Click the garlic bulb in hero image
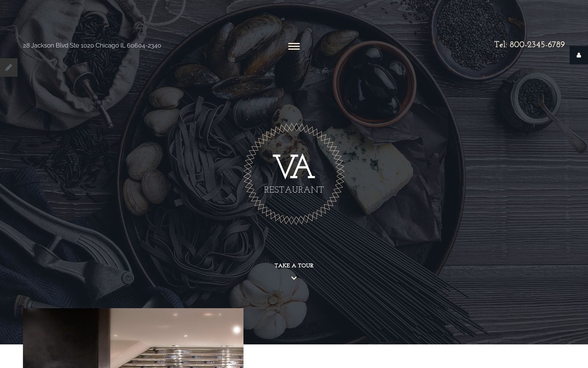 point(270,300)
